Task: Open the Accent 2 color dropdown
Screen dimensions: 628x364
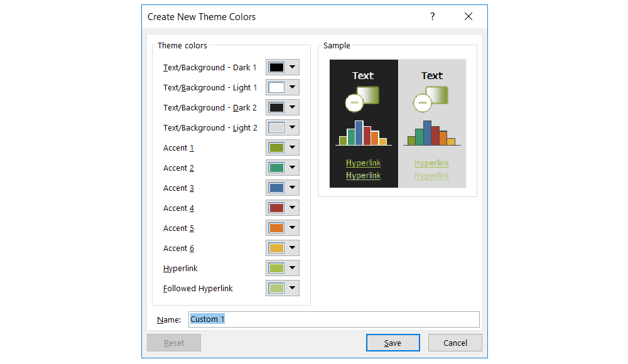Action: coord(292,168)
